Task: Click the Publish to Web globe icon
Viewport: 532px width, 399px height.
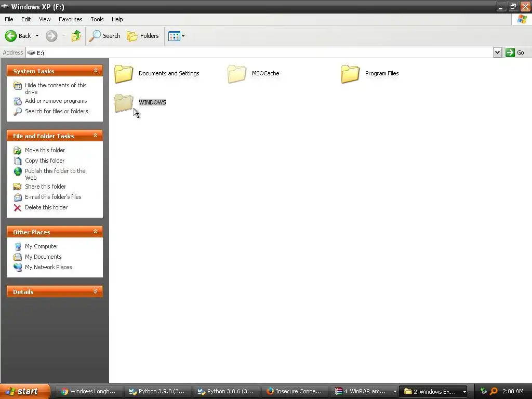Action: pyautogui.click(x=18, y=171)
